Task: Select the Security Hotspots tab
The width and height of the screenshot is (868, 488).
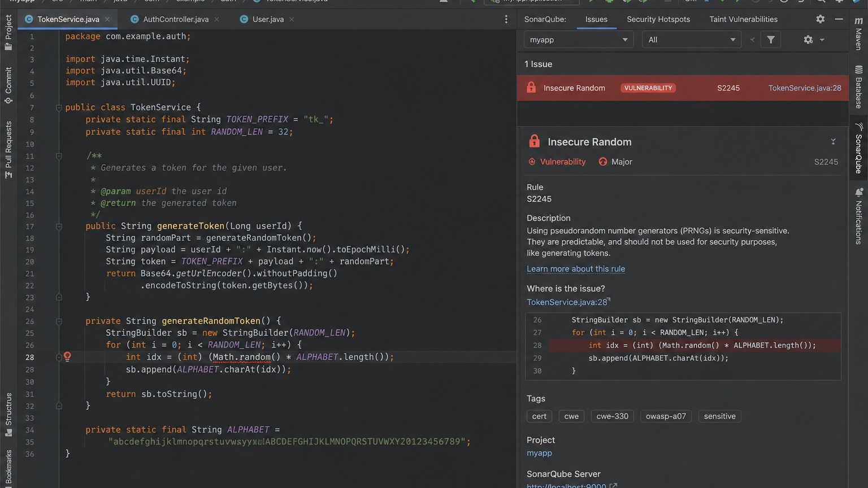Action: point(658,19)
